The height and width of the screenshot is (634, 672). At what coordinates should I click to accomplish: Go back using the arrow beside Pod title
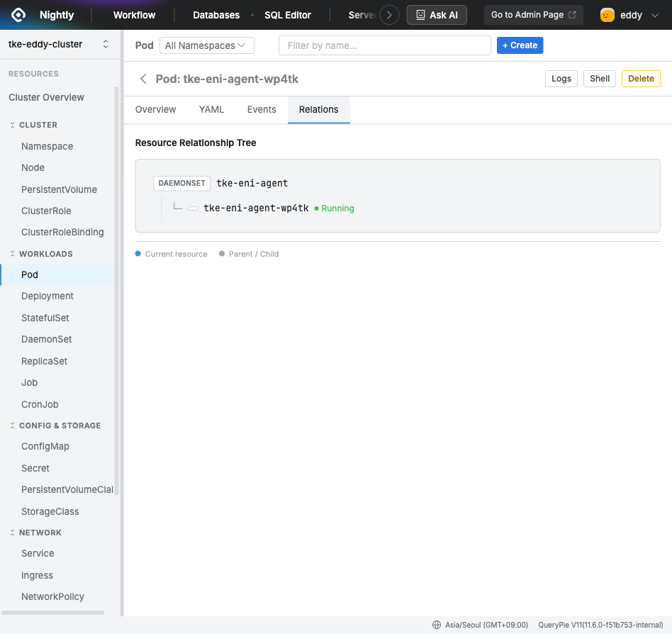144,79
